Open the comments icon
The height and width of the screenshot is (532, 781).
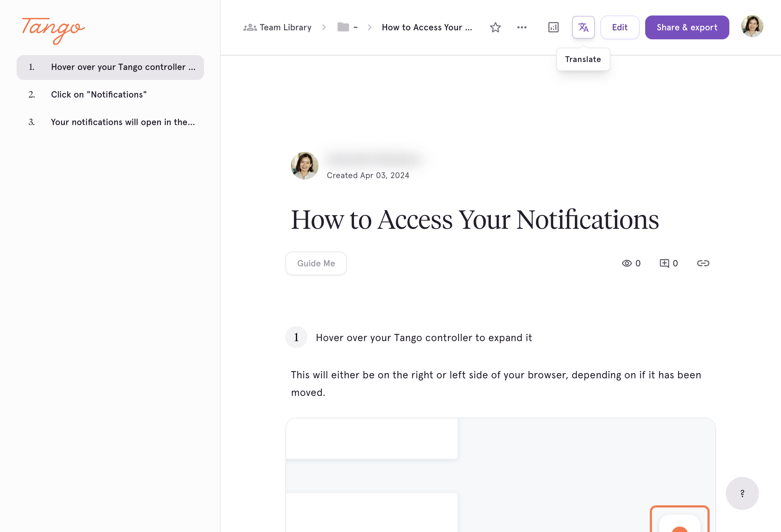pos(664,263)
